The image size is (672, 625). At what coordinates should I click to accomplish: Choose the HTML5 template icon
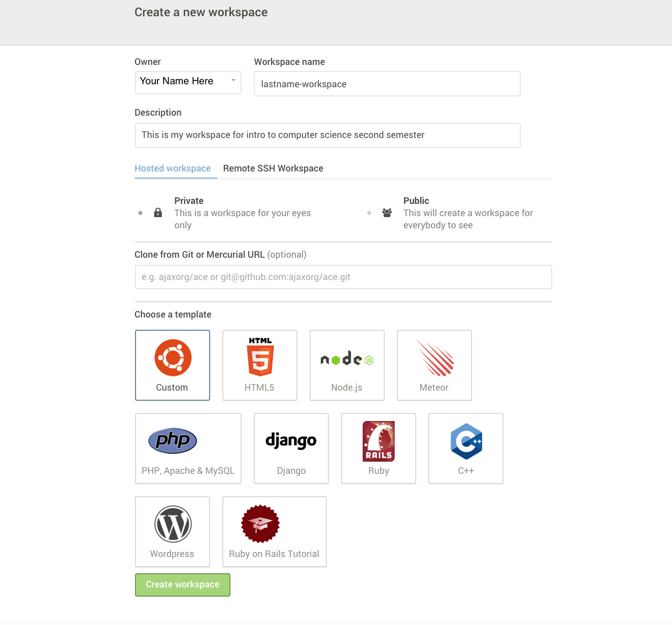click(x=260, y=357)
